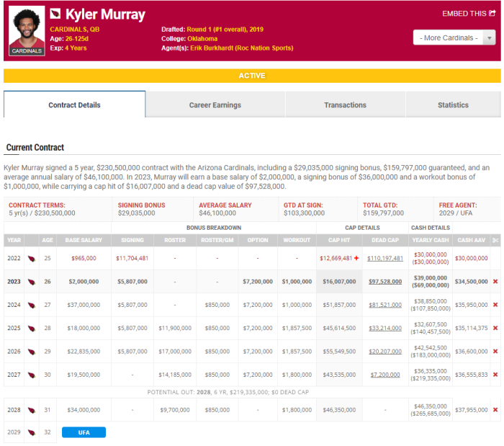Open the Statistics tab
Screen dimensions: 504x446
click(453, 104)
